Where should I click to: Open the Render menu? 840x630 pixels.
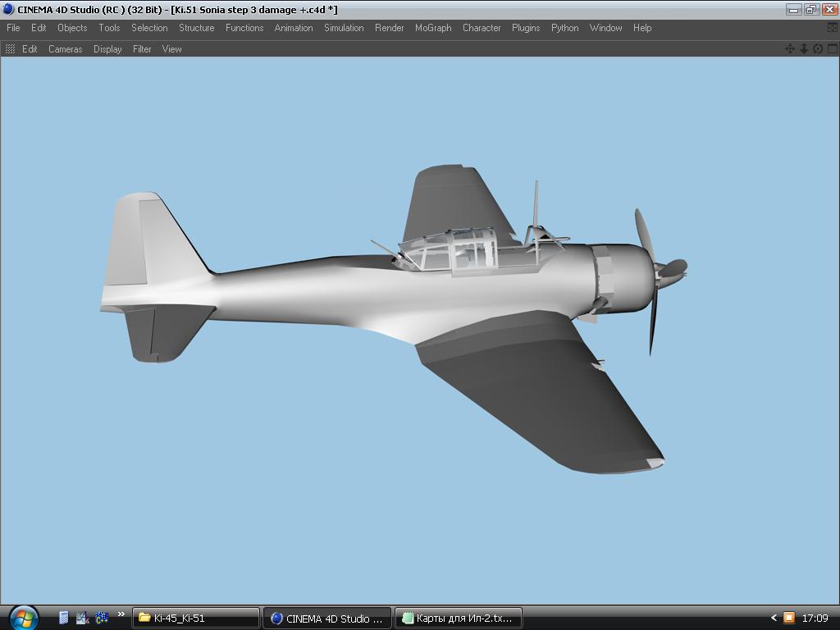pyautogui.click(x=389, y=28)
